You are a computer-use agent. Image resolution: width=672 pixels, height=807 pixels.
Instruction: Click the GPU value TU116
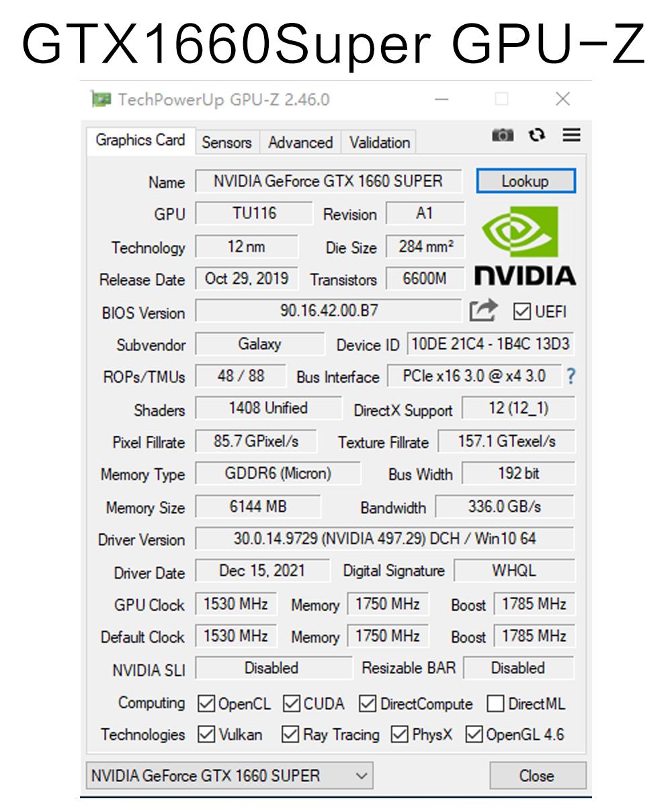(254, 213)
